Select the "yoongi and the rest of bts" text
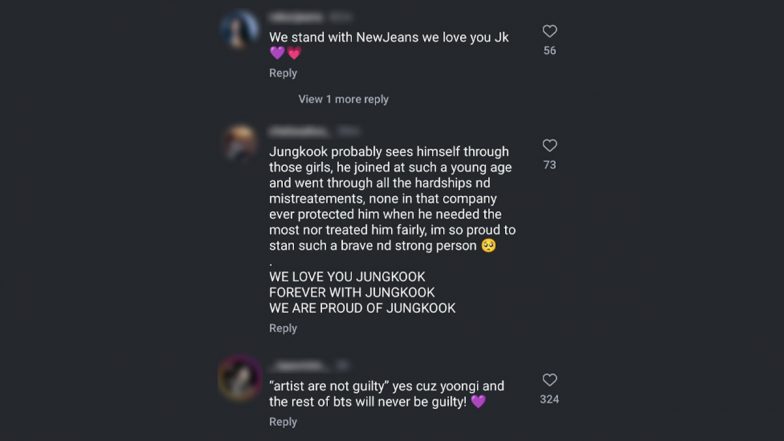 386,394
